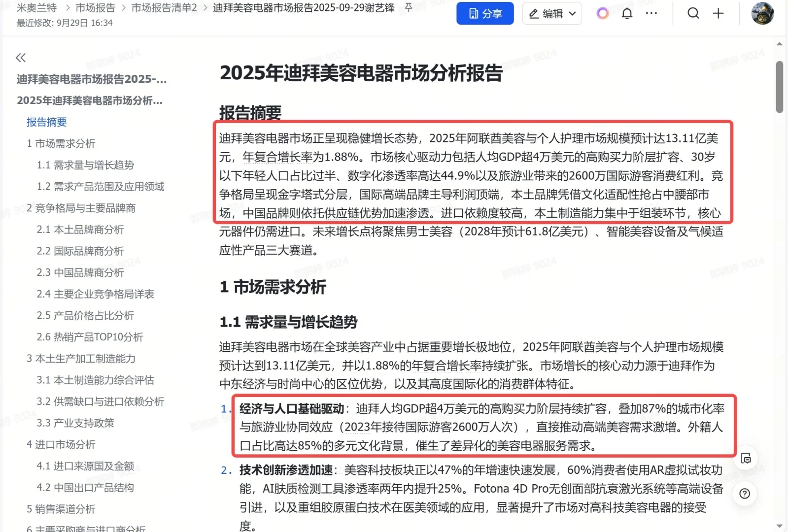Go to 市场报告 breadcrumb

click(x=95, y=8)
